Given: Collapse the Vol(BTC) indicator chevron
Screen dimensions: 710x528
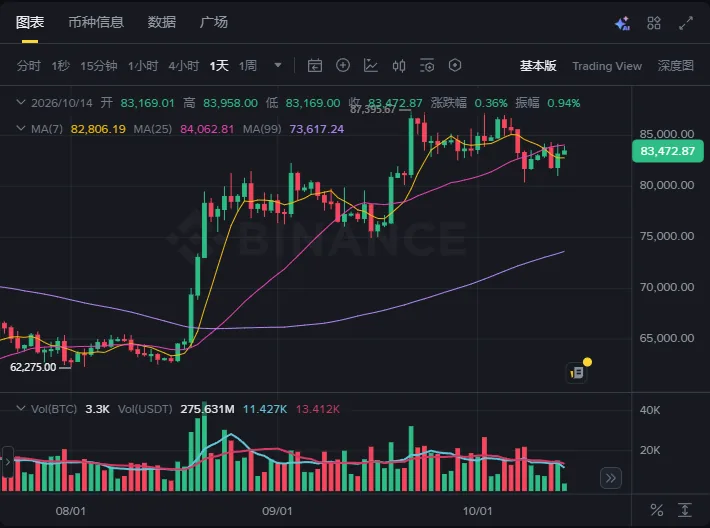Looking at the screenshot, I should [x=20, y=408].
